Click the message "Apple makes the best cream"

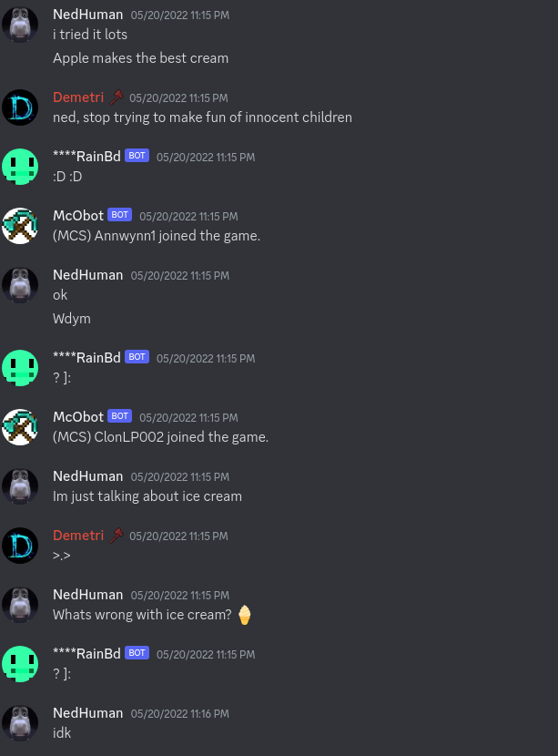[x=141, y=58]
